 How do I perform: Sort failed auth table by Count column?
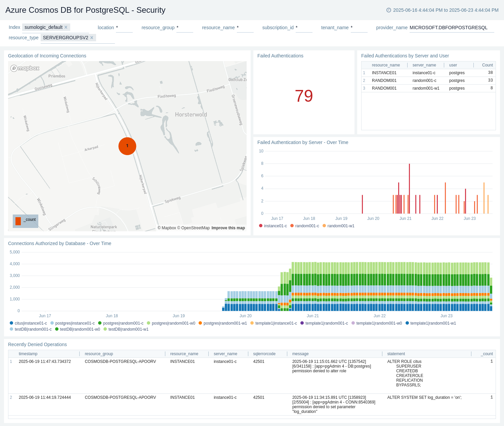(488, 65)
